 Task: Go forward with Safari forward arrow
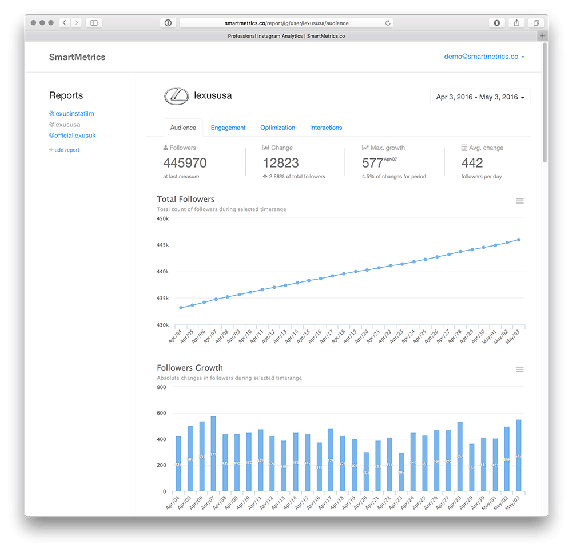(76, 23)
